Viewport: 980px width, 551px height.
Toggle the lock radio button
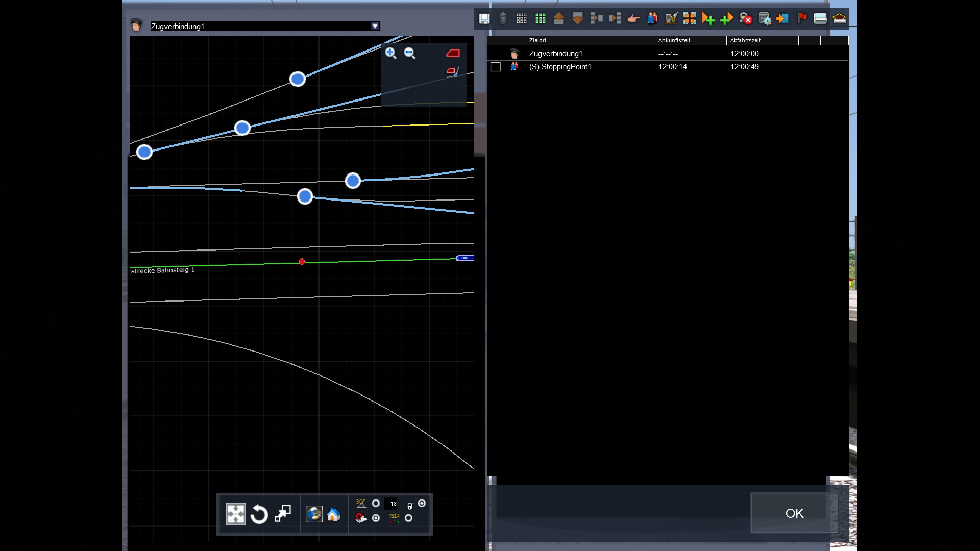422,504
